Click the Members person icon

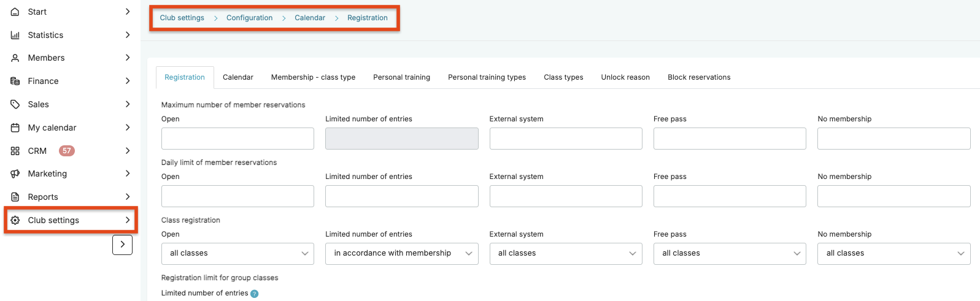point(15,58)
